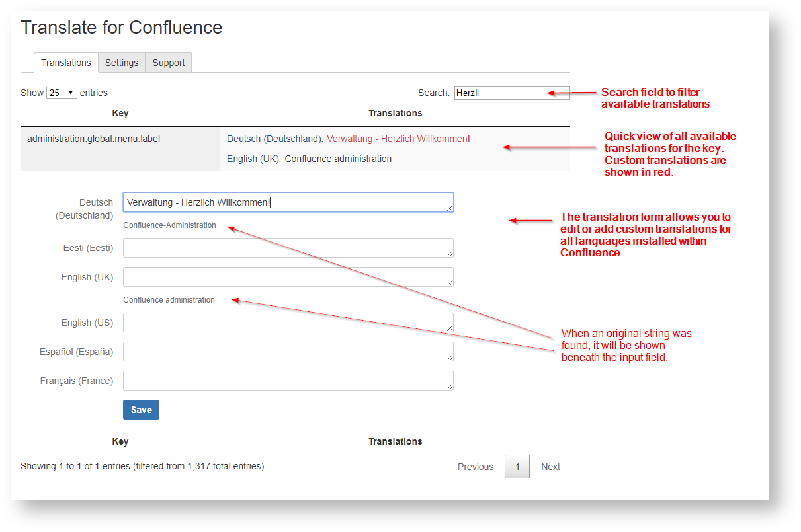Select the administration.global.menu.label row

click(x=93, y=139)
